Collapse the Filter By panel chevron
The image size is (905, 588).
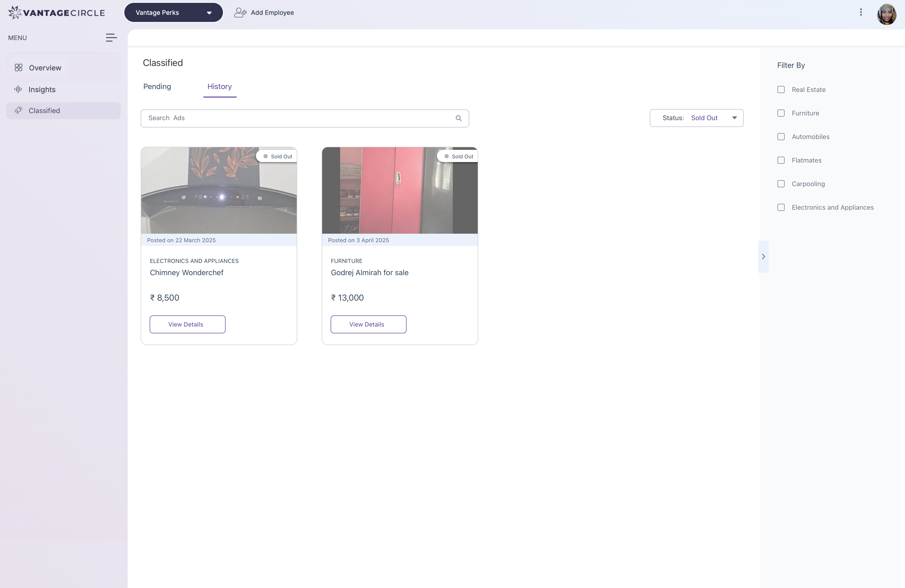(x=763, y=257)
